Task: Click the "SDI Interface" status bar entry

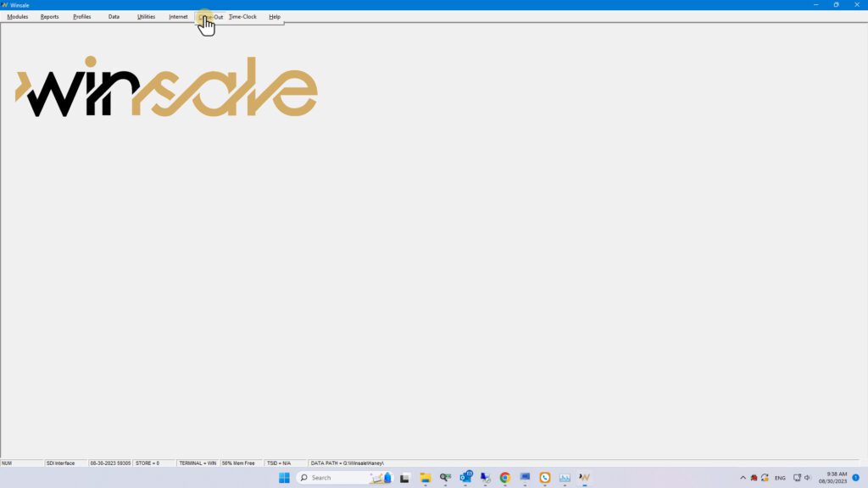Action: 60,463
